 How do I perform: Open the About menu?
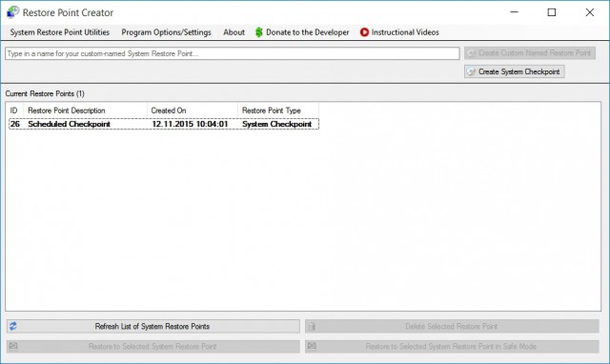tap(234, 32)
